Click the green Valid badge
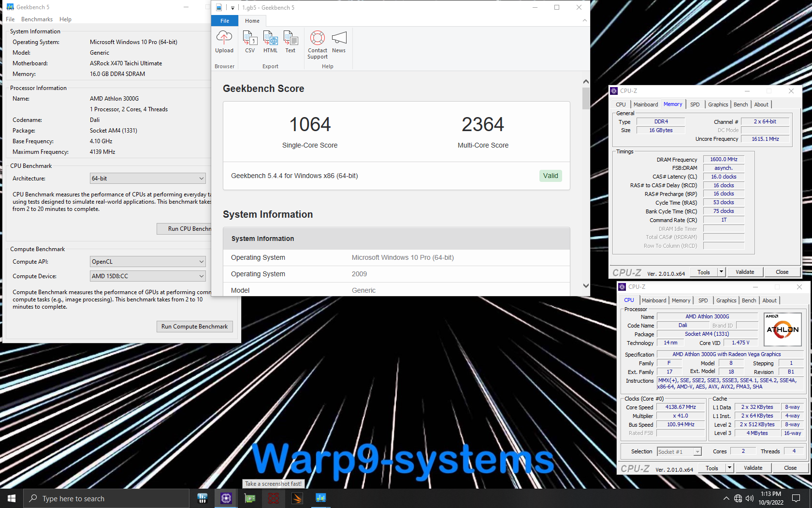The height and width of the screenshot is (508, 812). pos(551,176)
